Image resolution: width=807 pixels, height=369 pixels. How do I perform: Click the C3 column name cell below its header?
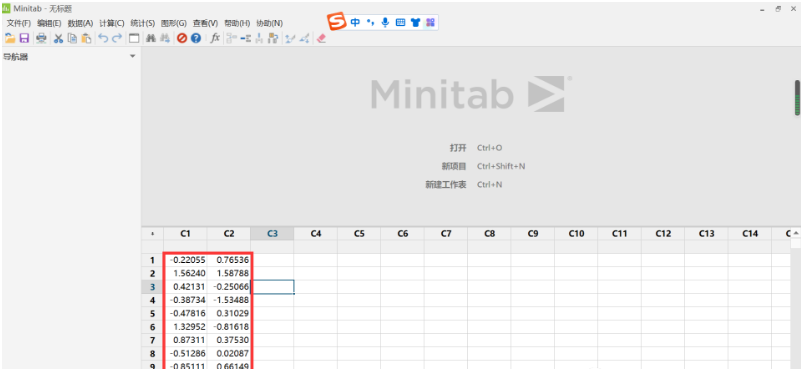[272, 247]
